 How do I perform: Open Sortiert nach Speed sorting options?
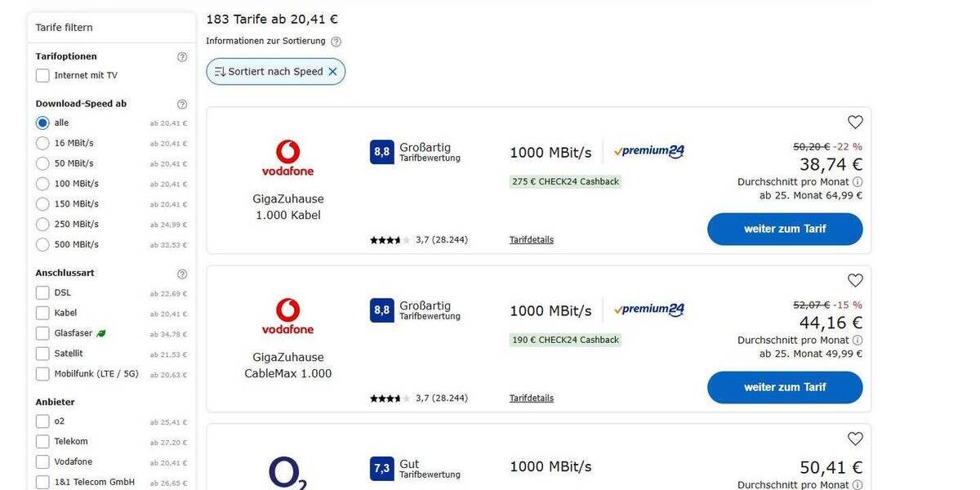pyautogui.click(x=268, y=72)
